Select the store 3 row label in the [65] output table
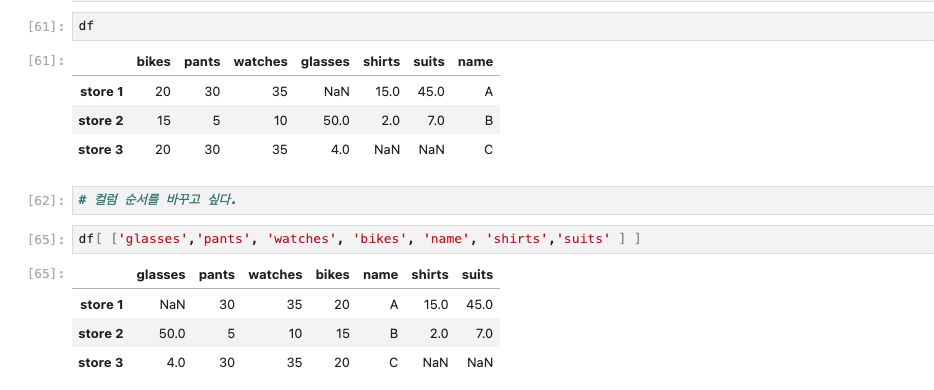The height and width of the screenshot is (390, 934). pos(101,363)
